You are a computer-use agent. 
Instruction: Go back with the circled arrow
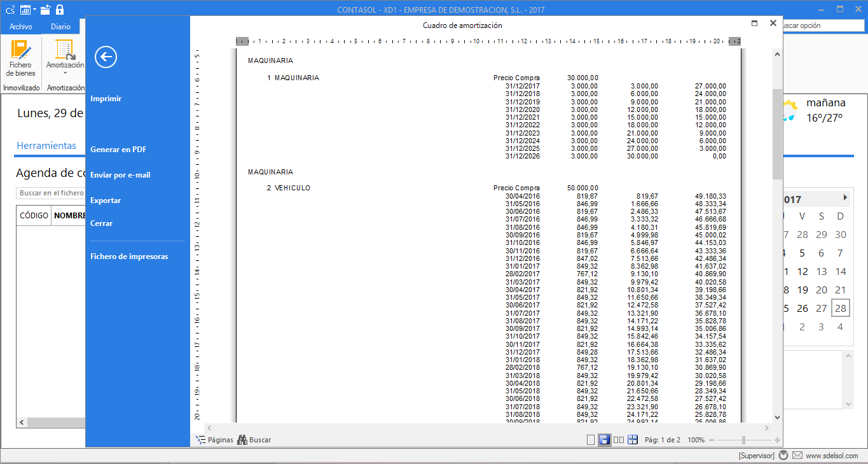(106, 57)
